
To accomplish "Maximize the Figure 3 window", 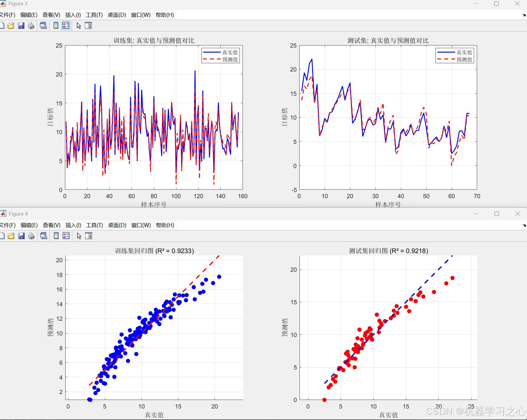I will pyautogui.click(x=497, y=4).
